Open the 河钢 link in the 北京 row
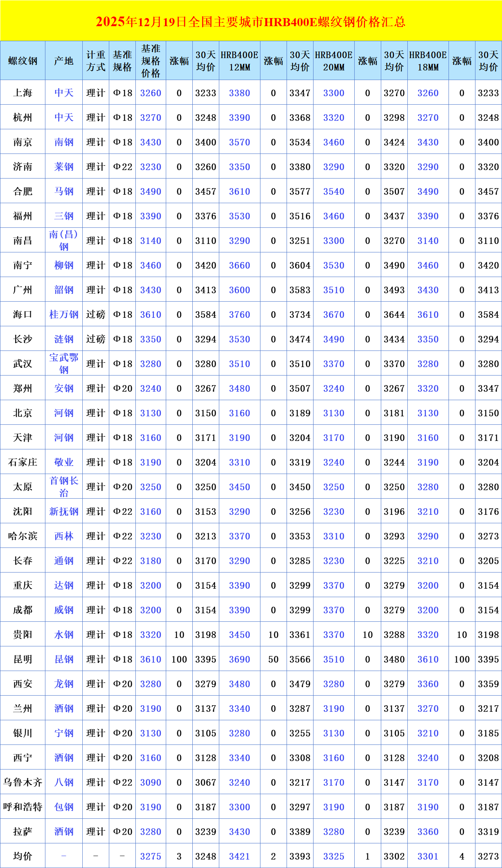Image resolution: width=502 pixels, height=868 pixels. pyautogui.click(x=64, y=413)
